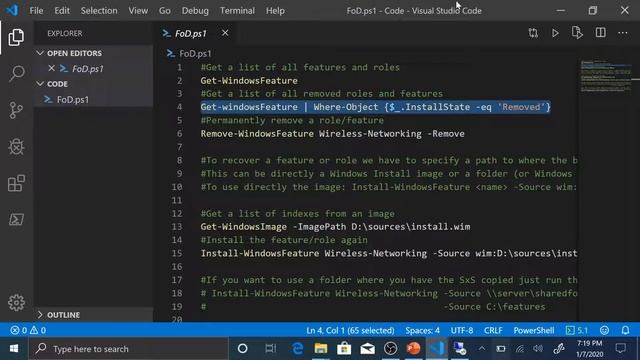Show hidden system tray icons
640x360 pixels.
(x=482, y=349)
